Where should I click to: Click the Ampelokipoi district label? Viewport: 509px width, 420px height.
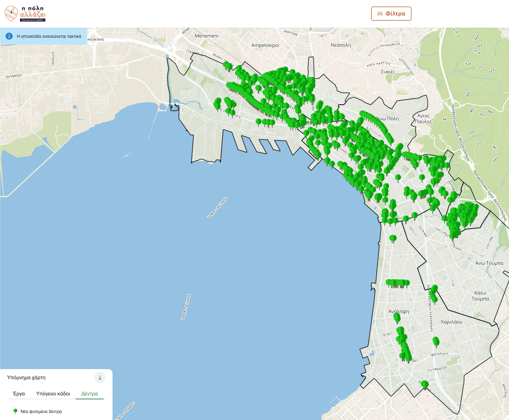click(265, 45)
